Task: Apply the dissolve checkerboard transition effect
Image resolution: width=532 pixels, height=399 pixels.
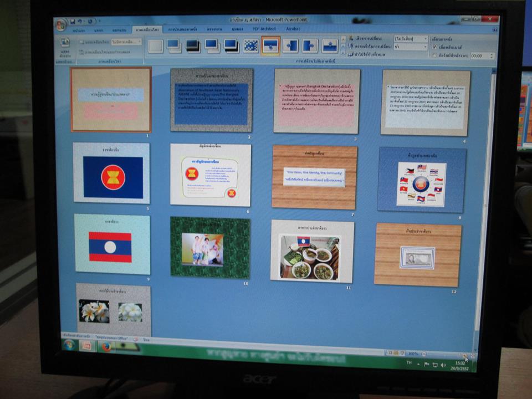Action: pyautogui.click(x=251, y=46)
